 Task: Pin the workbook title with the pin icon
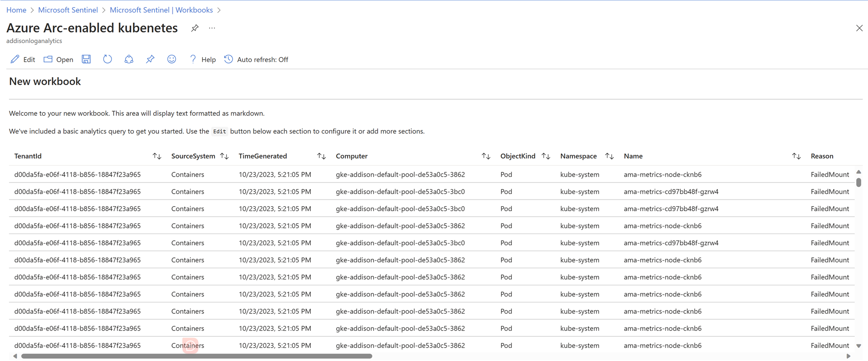194,28
